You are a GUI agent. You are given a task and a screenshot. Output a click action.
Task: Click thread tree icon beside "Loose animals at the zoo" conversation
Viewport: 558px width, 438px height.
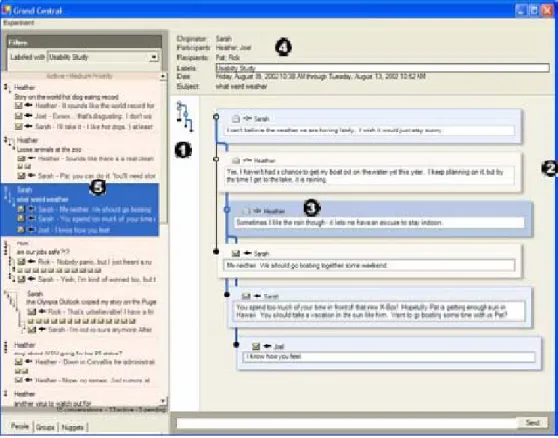tap(9, 143)
